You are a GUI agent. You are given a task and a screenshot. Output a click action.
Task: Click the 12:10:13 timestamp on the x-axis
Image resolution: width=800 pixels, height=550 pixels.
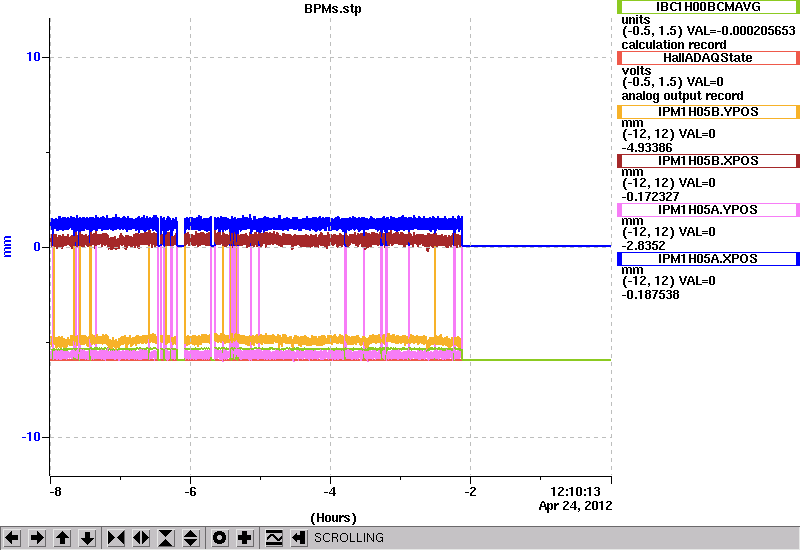(576, 492)
